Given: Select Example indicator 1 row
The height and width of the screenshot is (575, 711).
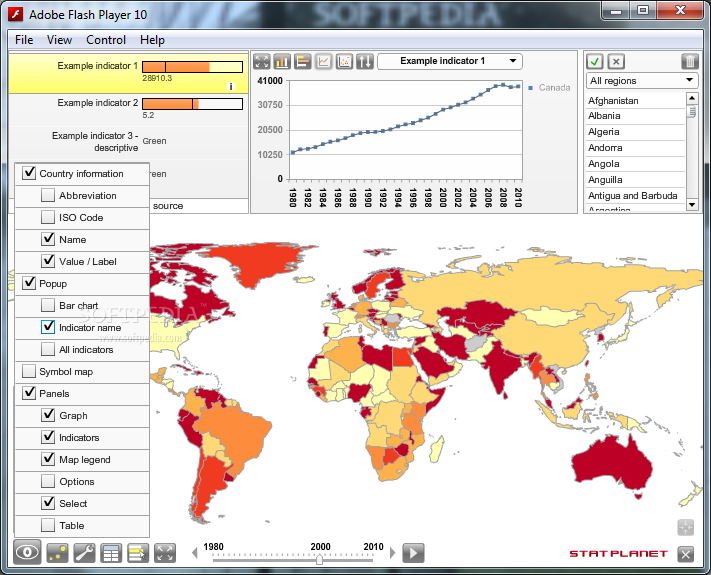Looking at the screenshot, I should tap(128, 73).
